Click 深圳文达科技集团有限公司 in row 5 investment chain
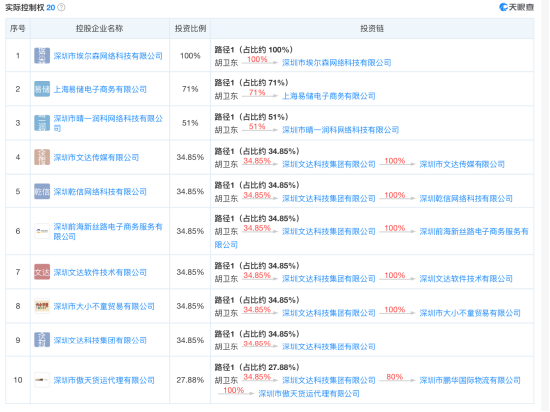The height and width of the screenshot is (412, 550). coord(329,198)
